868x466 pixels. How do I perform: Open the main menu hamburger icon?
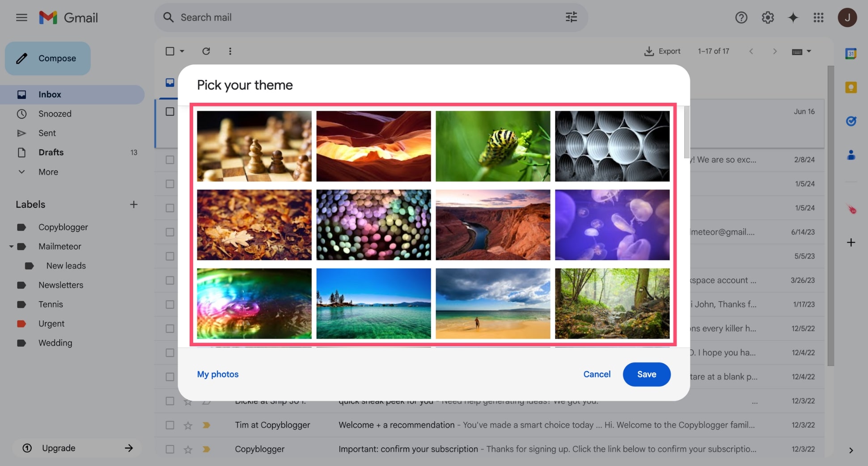tap(21, 17)
